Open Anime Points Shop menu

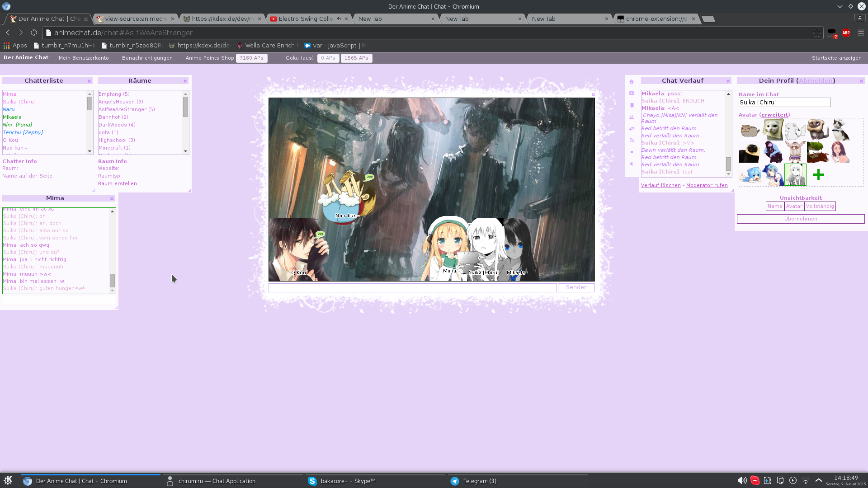[210, 58]
